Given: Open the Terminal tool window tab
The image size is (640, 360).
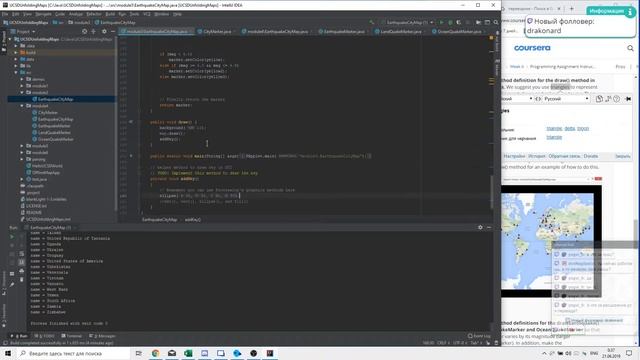Looking at the screenshot, I should [71, 336].
